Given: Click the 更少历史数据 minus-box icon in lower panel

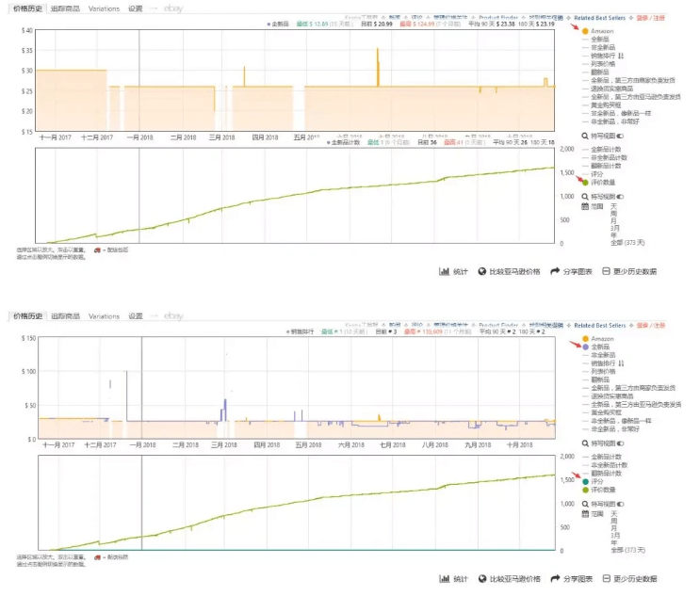Looking at the screenshot, I should click(x=607, y=578).
